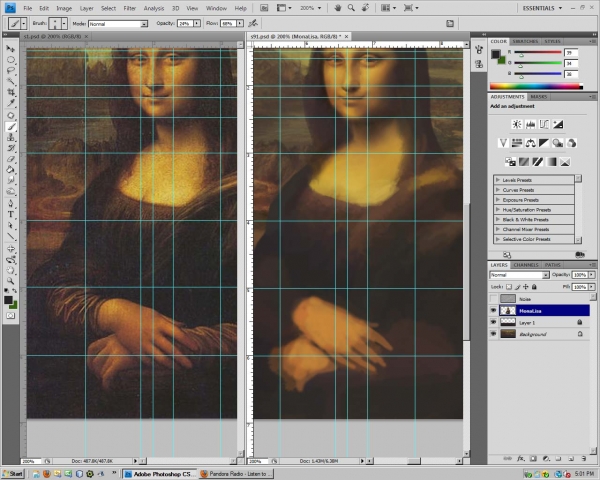Open the Essentials workspace dropdown
The height and width of the screenshot is (480, 600).
coord(543,8)
